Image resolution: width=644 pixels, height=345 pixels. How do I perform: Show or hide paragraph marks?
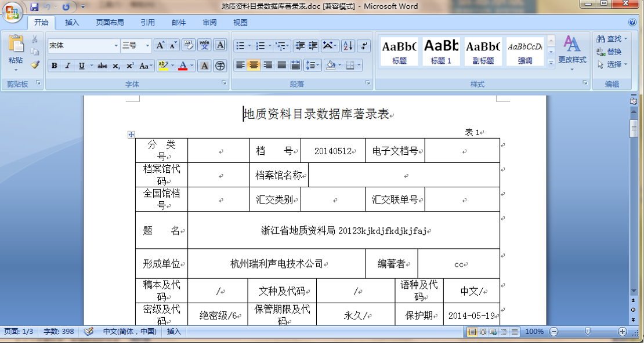tap(364, 46)
